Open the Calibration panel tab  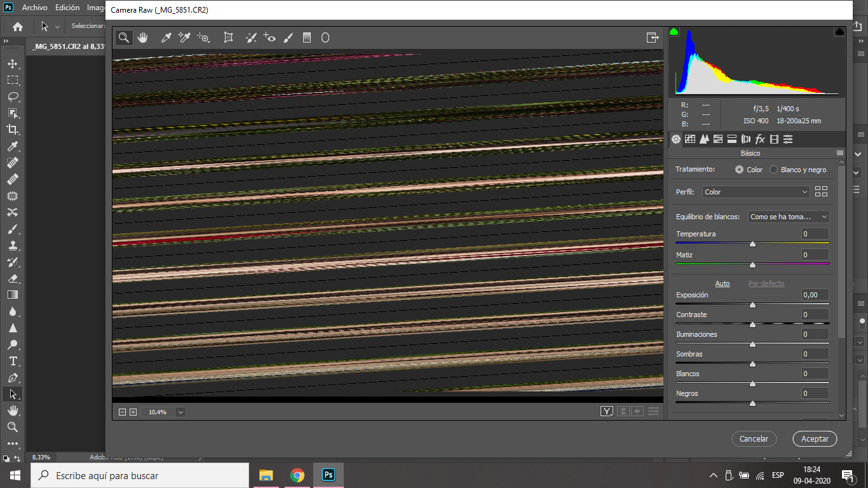coord(774,139)
